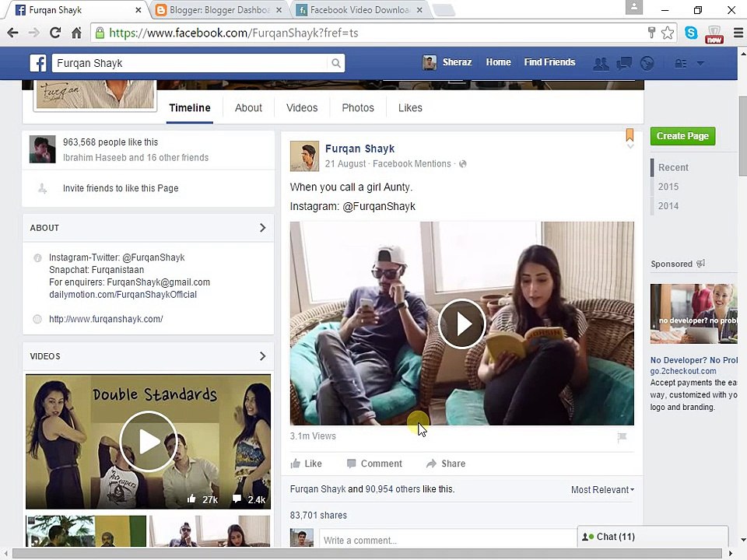The width and height of the screenshot is (747, 560).
Task: Click the search magnifier button
Action: point(336,63)
